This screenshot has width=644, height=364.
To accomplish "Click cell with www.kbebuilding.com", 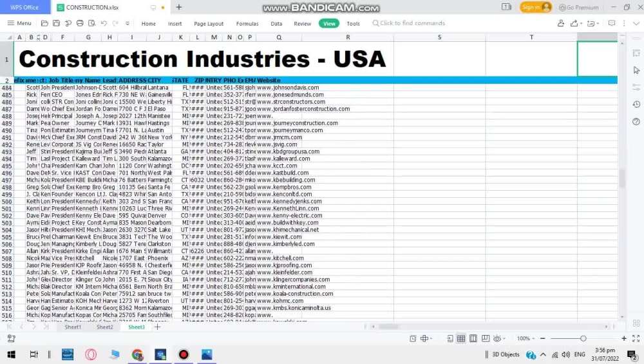I will pos(287,180).
